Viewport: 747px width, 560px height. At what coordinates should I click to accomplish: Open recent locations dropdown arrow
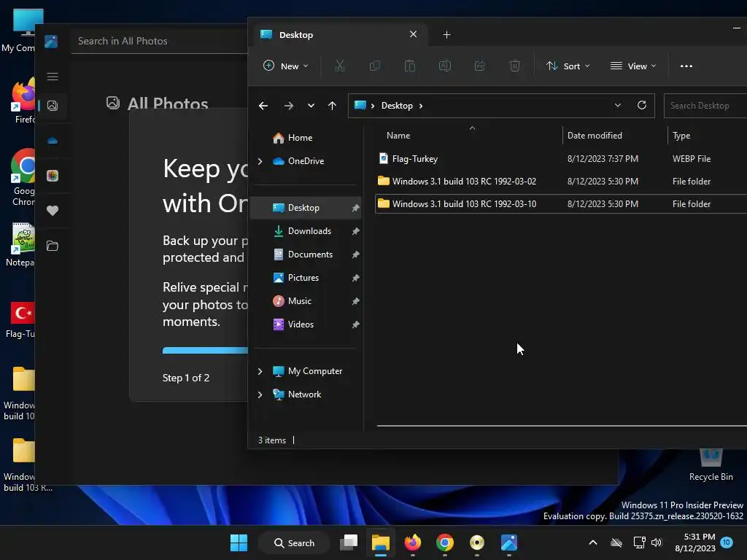pyautogui.click(x=311, y=106)
